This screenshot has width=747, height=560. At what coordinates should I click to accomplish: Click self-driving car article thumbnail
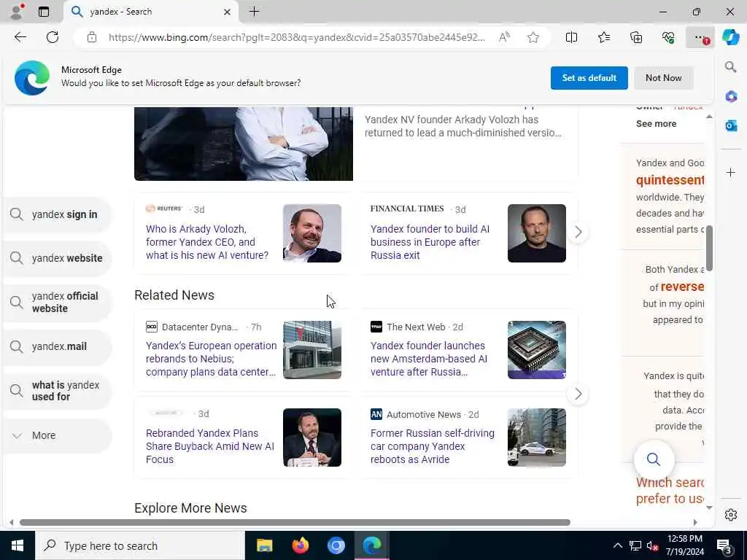536,437
